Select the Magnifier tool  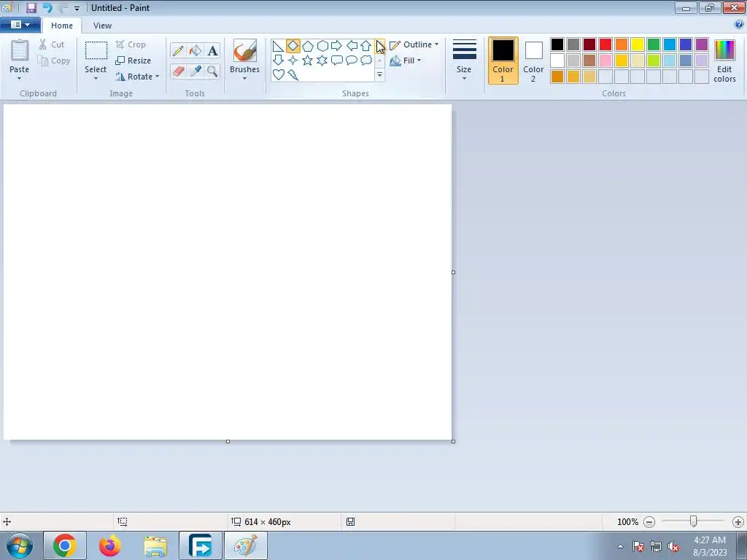[x=212, y=71]
